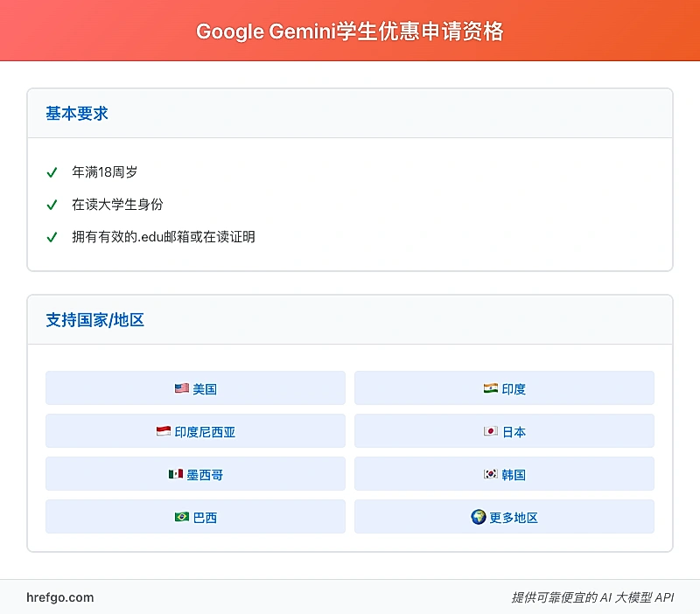
Task: Click the 年满18周岁 requirement text
Action: coord(105,171)
